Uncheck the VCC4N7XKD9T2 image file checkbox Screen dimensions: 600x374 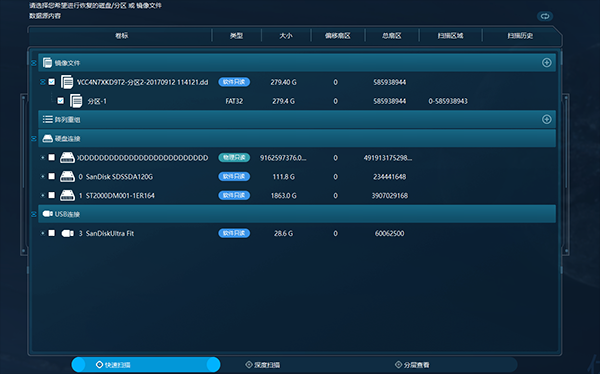(52, 82)
